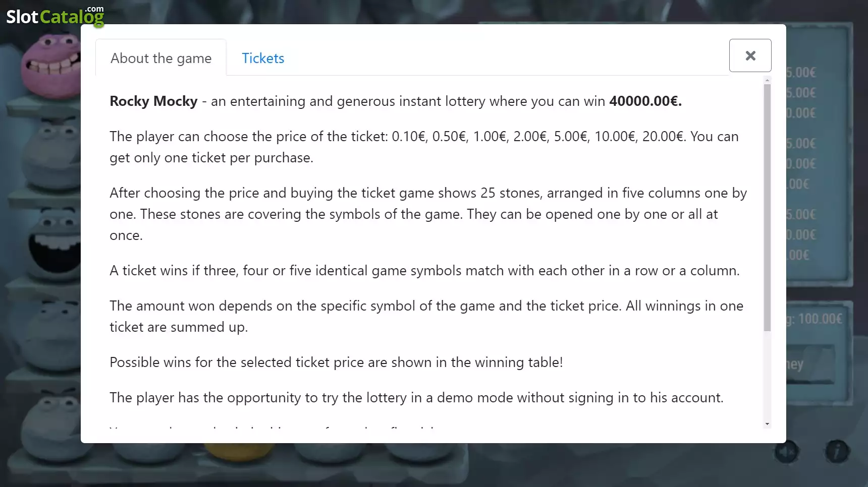Viewport: 868px width, 487px height.
Task: Click the scrollbar up arrow
Action: (x=767, y=81)
